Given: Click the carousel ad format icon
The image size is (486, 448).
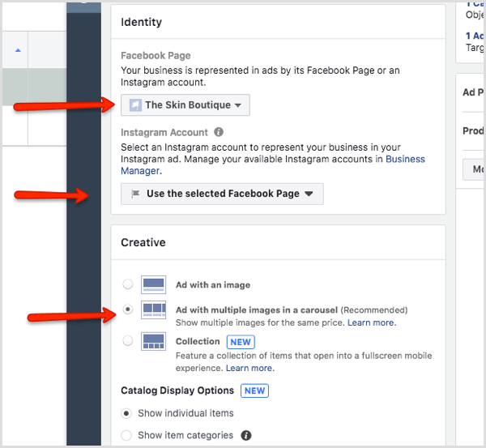Looking at the screenshot, I should pyautogui.click(x=153, y=309).
